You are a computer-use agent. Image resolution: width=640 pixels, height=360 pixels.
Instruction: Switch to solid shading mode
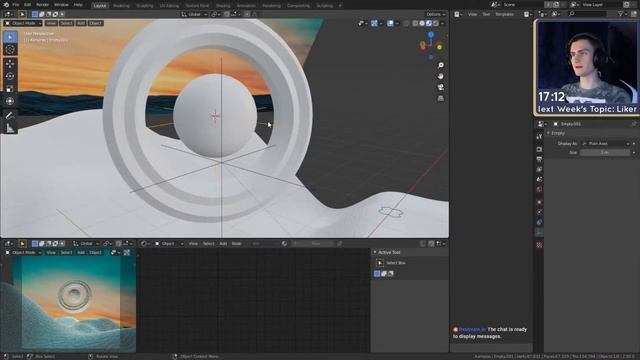coord(422,23)
